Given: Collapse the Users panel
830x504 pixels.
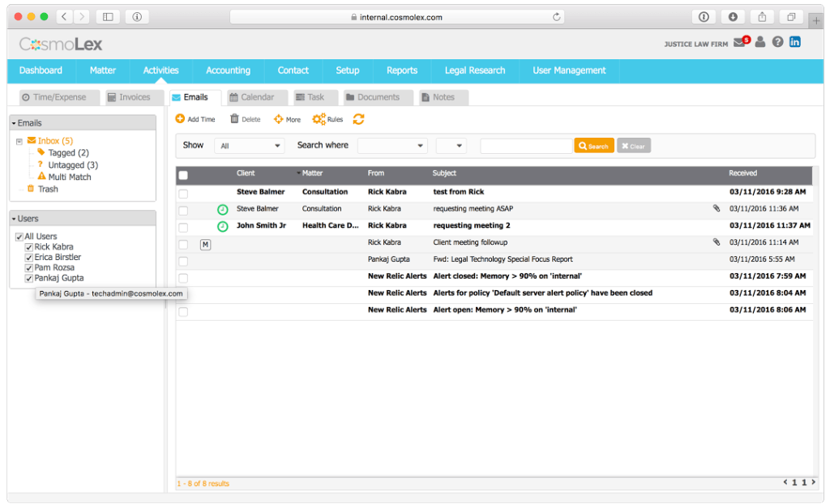Looking at the screenshot, I should pyautogui.click(x=14, y=219).
